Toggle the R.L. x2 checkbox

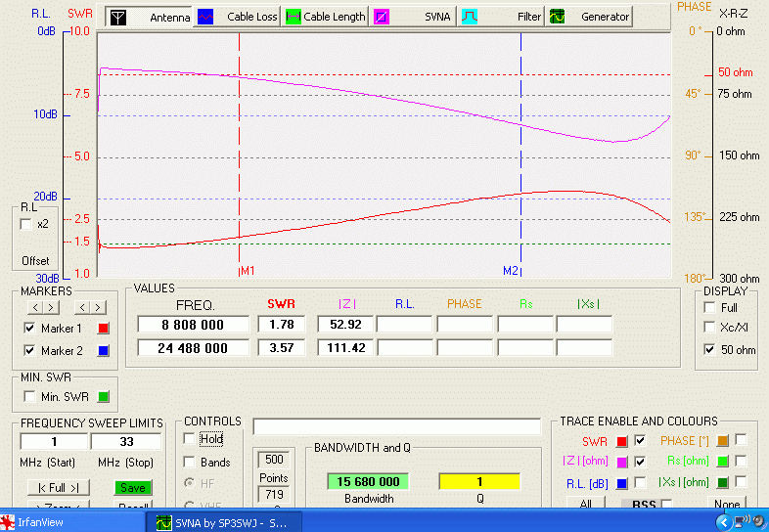pos(26,224)
